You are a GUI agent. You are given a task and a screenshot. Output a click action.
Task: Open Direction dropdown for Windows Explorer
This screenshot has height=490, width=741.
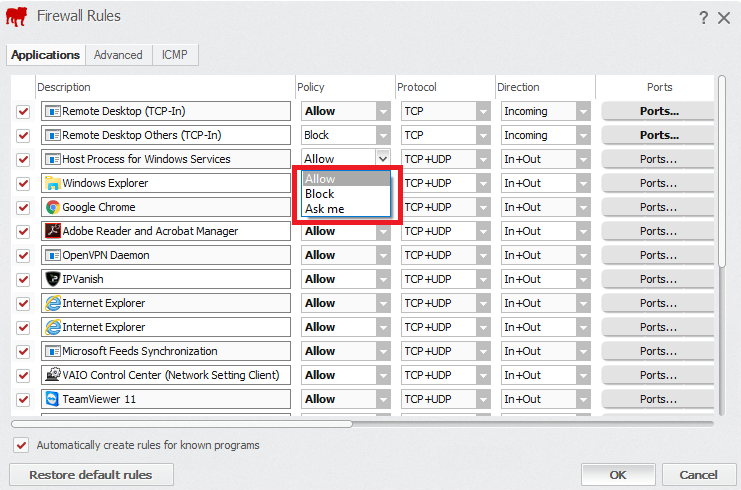(584, 183)
